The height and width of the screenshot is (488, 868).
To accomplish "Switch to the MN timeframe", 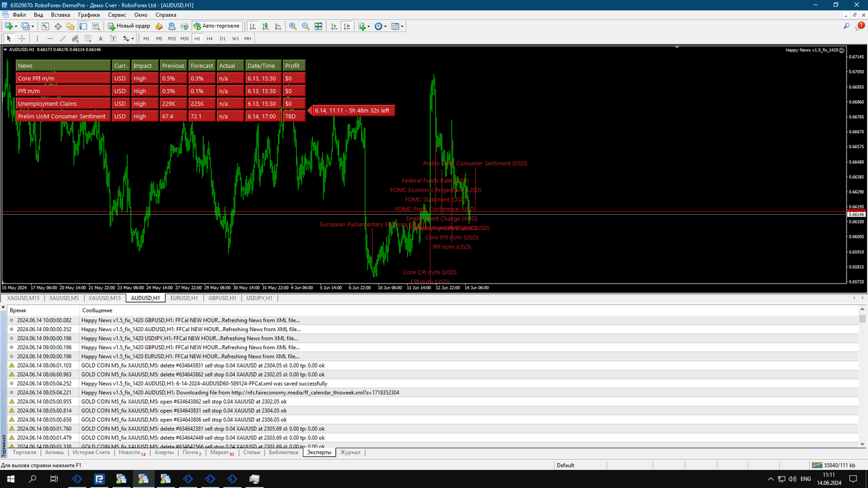I will 248,38.
